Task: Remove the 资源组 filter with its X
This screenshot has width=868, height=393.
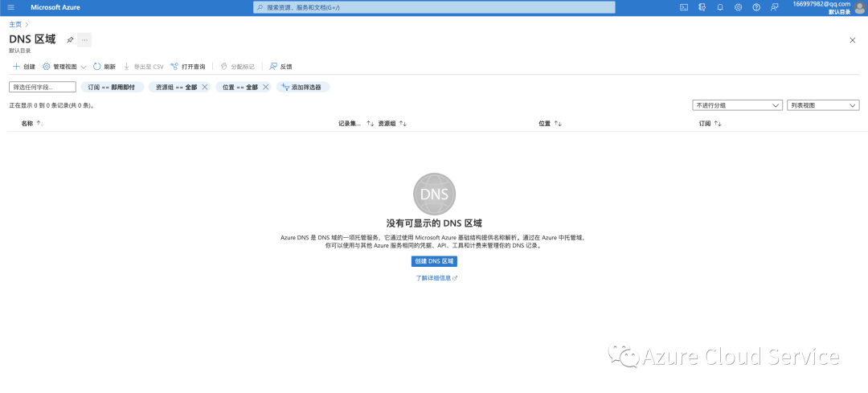Action: tap(204, 87)
